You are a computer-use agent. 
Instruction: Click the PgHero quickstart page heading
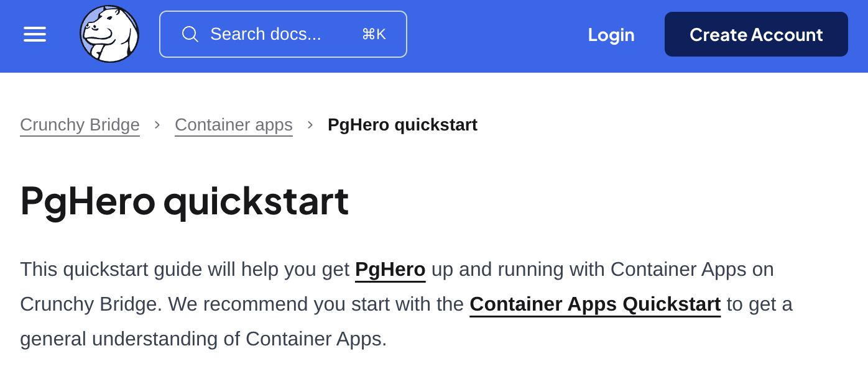click(184, 201)
